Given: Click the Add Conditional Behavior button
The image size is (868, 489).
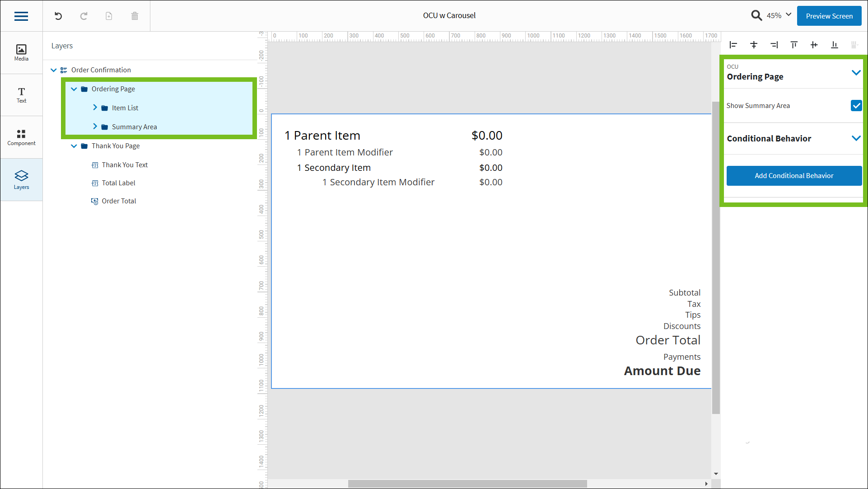Looking at the screenshot, I should (793, 176).
